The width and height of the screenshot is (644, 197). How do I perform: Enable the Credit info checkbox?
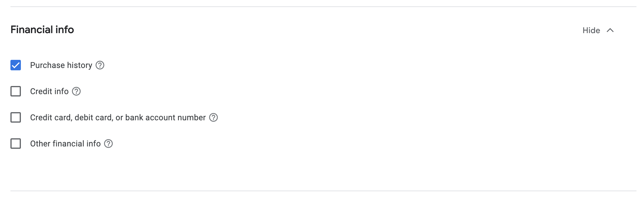tap(16, 91)
